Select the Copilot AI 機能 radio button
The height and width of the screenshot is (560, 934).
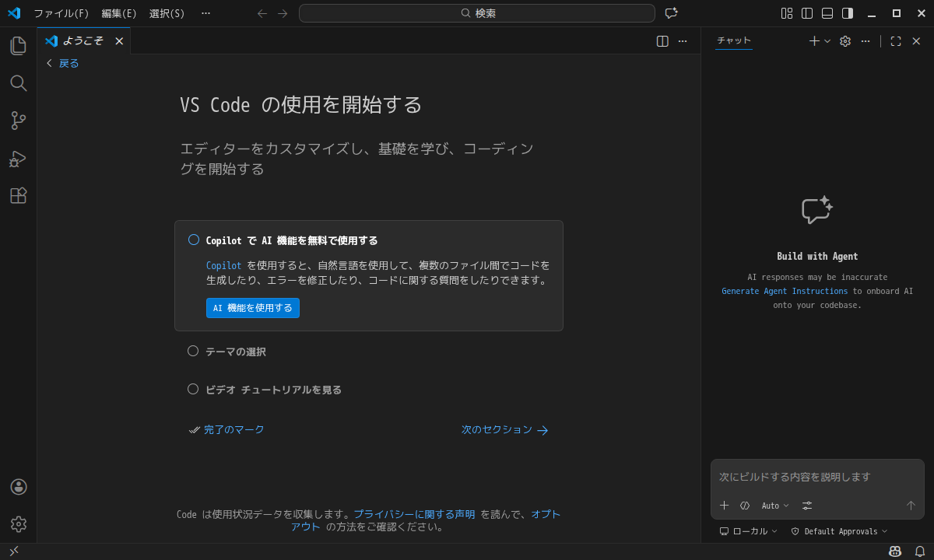[x=193, y=240]
